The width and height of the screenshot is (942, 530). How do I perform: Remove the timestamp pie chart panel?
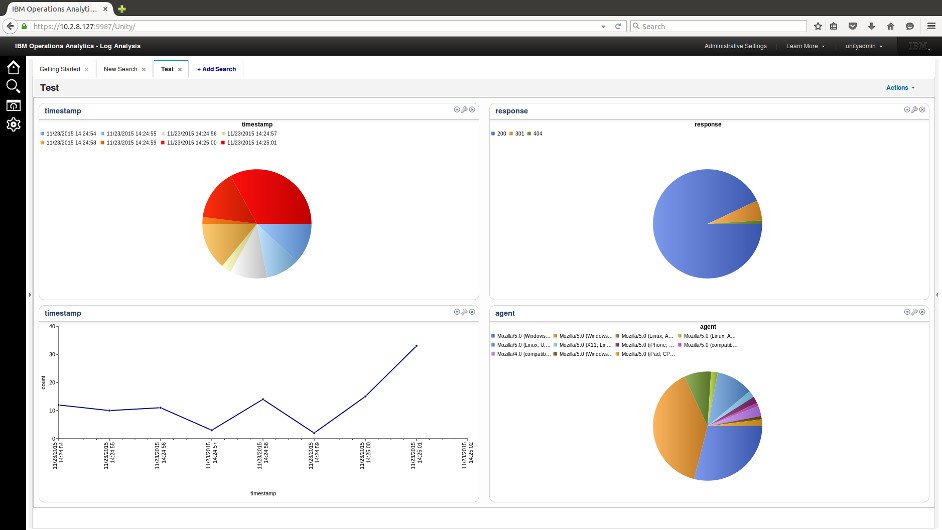(472, 110)
